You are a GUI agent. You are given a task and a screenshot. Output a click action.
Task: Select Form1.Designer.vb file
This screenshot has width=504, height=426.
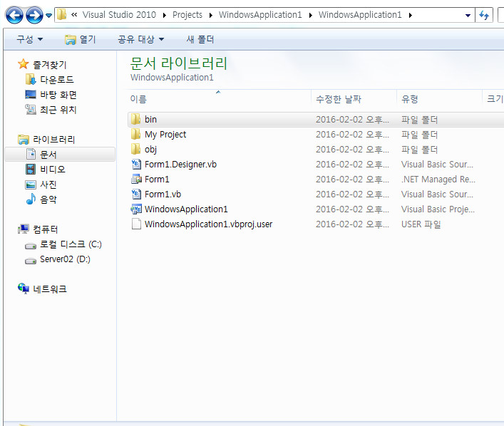(x=180, y=164)
